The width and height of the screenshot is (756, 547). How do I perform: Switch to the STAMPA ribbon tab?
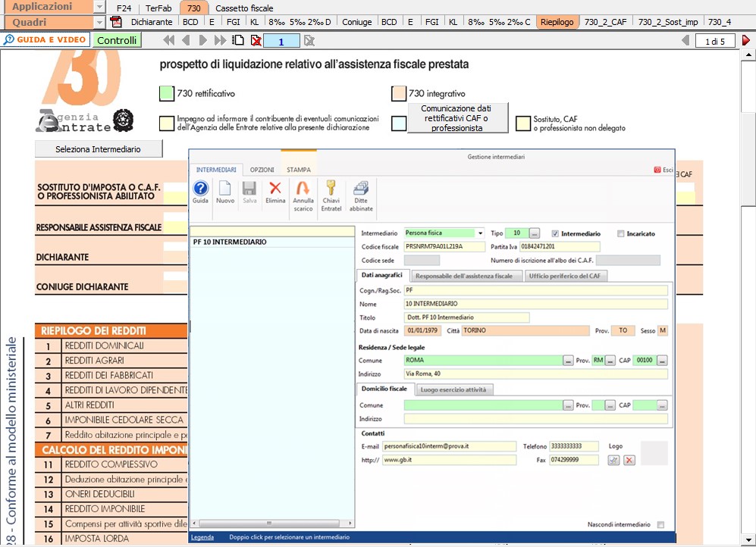click(x=299, y=170)
